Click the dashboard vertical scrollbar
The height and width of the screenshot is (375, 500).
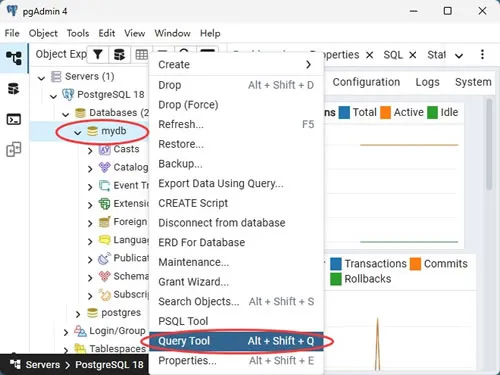click(x=489, y=144)
